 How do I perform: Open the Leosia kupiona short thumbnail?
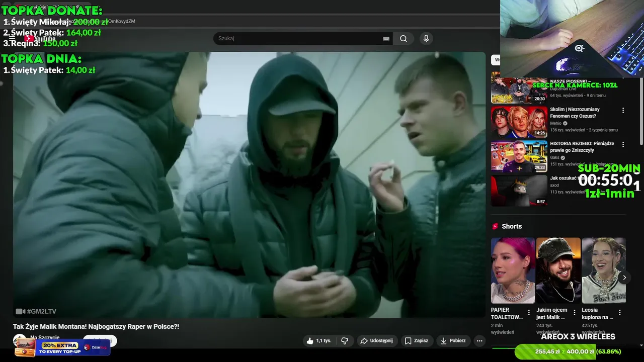(604, 270)
